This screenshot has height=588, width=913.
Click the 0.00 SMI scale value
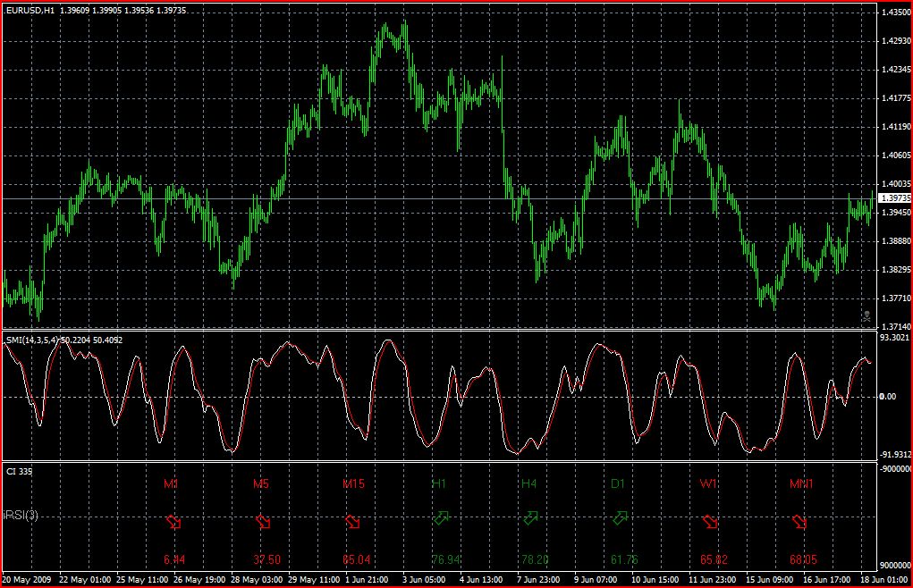click(888, 396)
